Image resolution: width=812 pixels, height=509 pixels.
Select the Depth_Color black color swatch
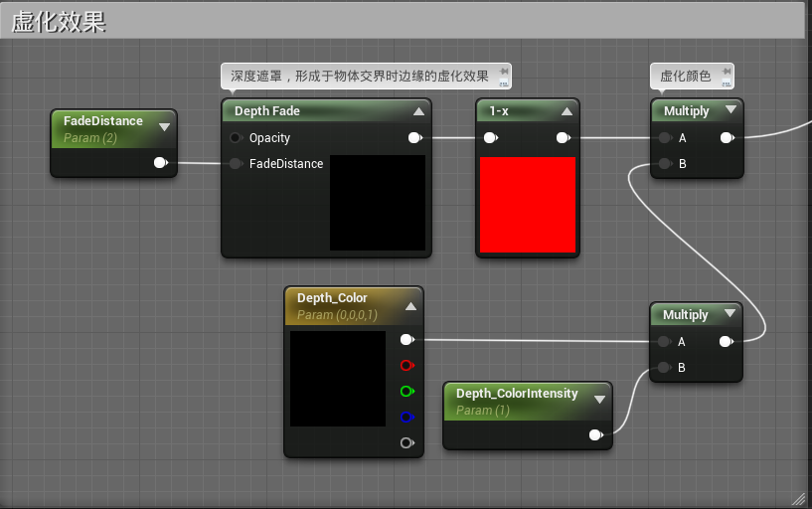338,379
